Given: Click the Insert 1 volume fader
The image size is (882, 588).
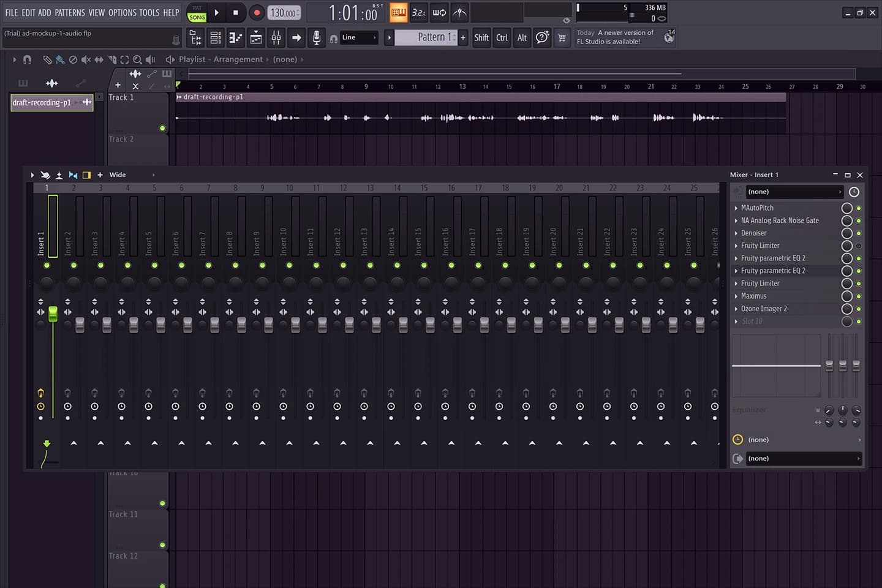Looking at the screenshot, I should tap(53, 314).
